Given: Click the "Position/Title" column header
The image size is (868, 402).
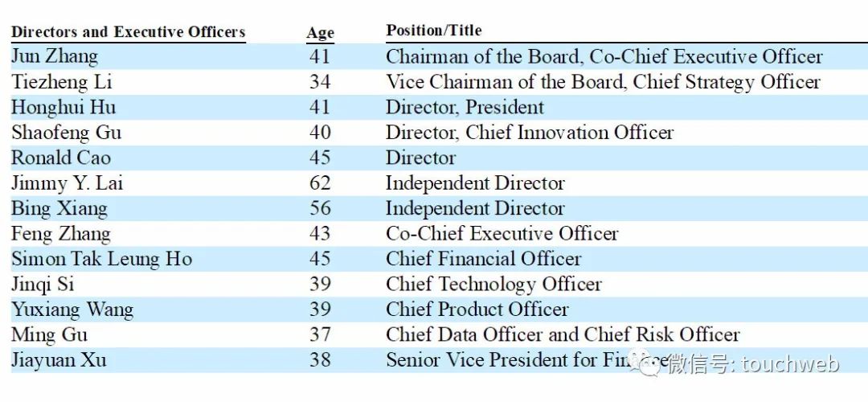Looking at the screenshot, I should tap(434, 31).
